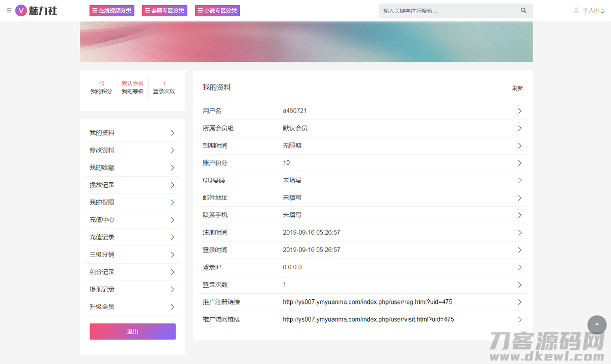Open the 在线视频分类 dropdown
The image size is (611, 364).
(112, 11)
